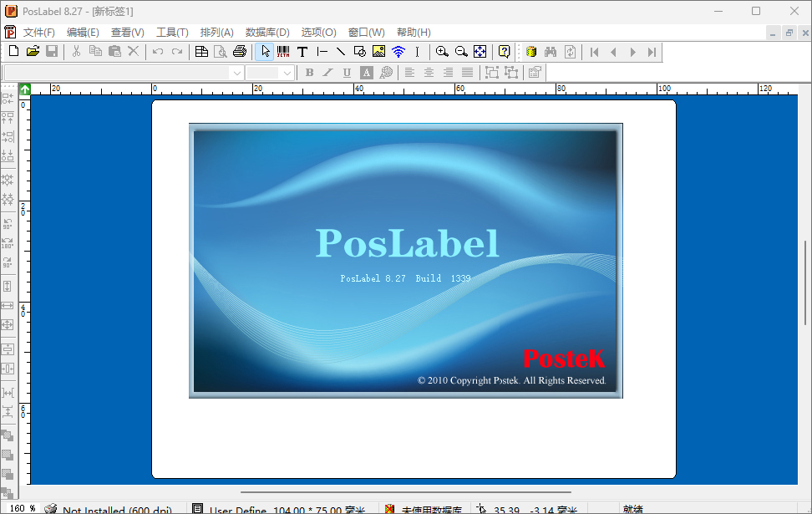Select the Text tool
Viewport: 812px width, 514px height.
point(302,51)
